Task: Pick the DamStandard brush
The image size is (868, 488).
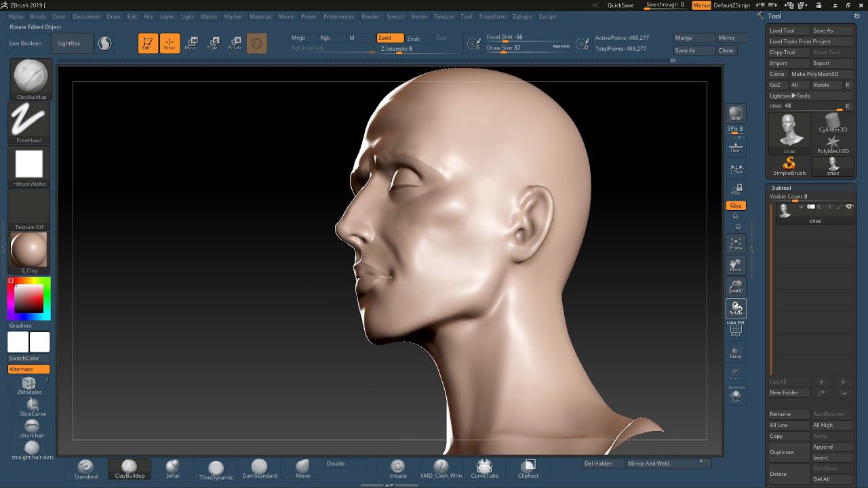Action: click(260, 468)
